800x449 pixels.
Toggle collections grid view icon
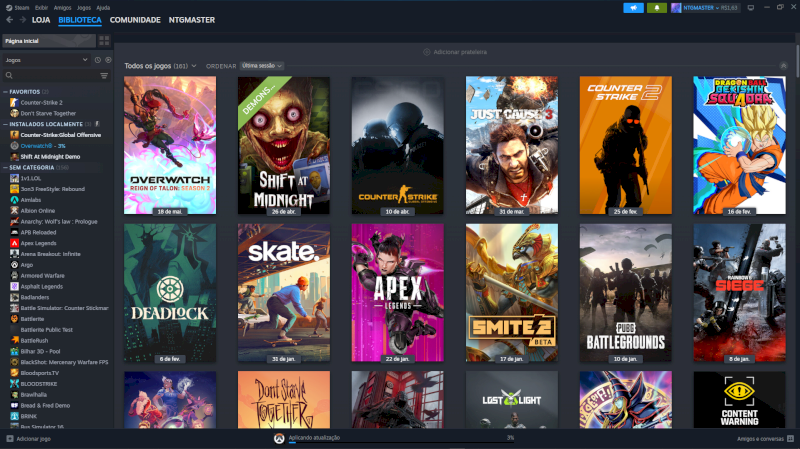click(x=104, y=40)
